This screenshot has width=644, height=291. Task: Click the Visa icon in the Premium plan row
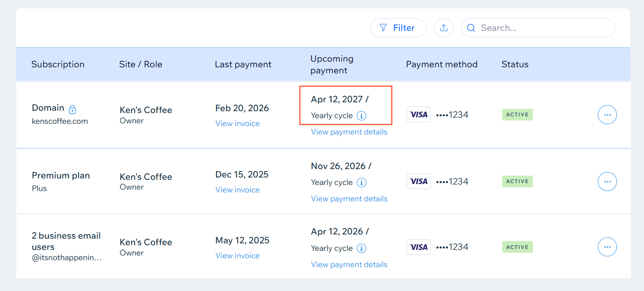click(419, 181)
